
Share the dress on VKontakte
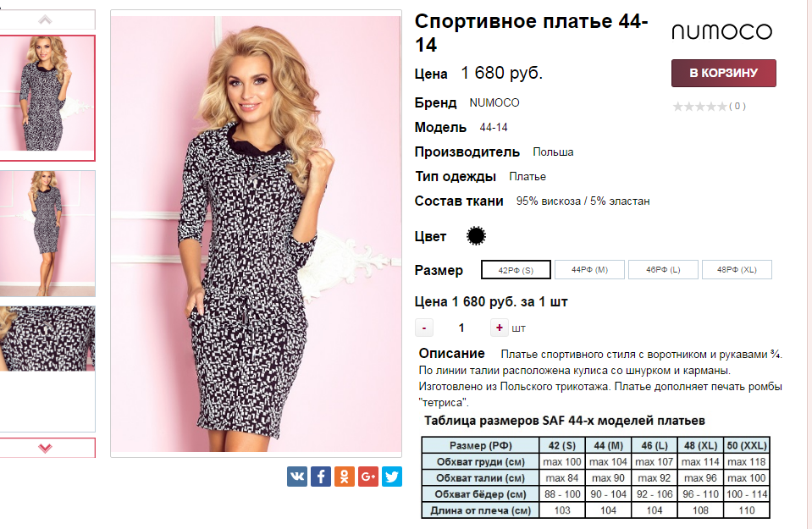click(297, 477)
